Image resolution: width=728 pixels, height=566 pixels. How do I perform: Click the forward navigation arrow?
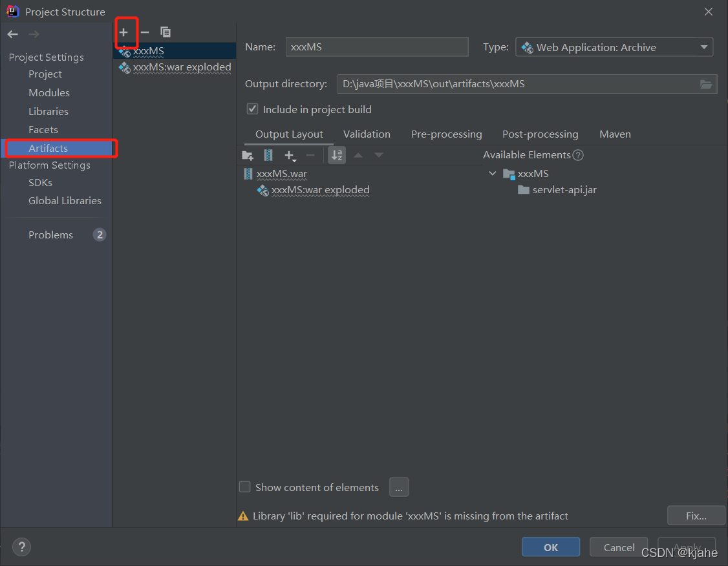coord(34,34)
